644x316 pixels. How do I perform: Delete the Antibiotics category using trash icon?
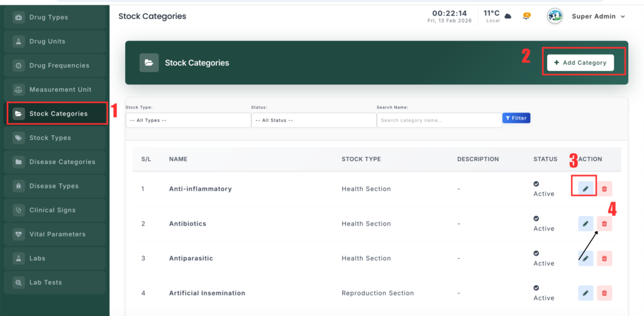click(x=604, y=224)
